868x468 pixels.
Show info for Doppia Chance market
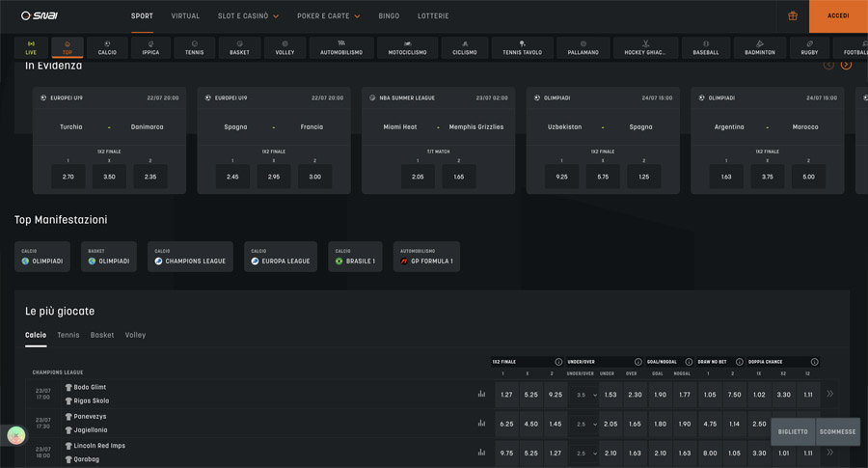point(814,362)
